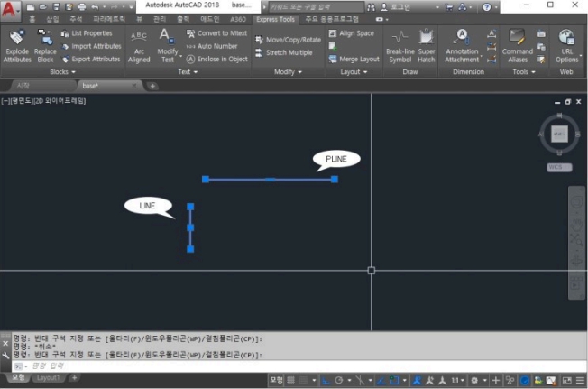Click the Save disk icon
The width and height of the screenshot is (588, 389).
pyautogui.click(x=56, y=7)
